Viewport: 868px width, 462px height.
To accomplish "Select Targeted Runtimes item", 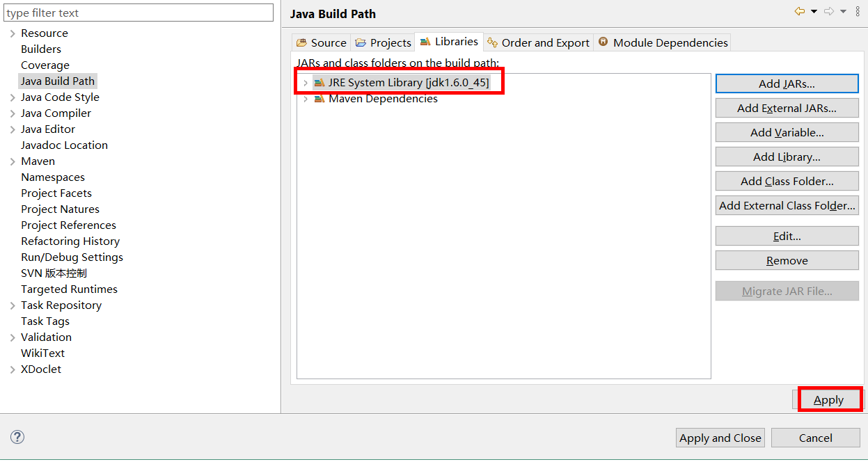I will 69,289.
